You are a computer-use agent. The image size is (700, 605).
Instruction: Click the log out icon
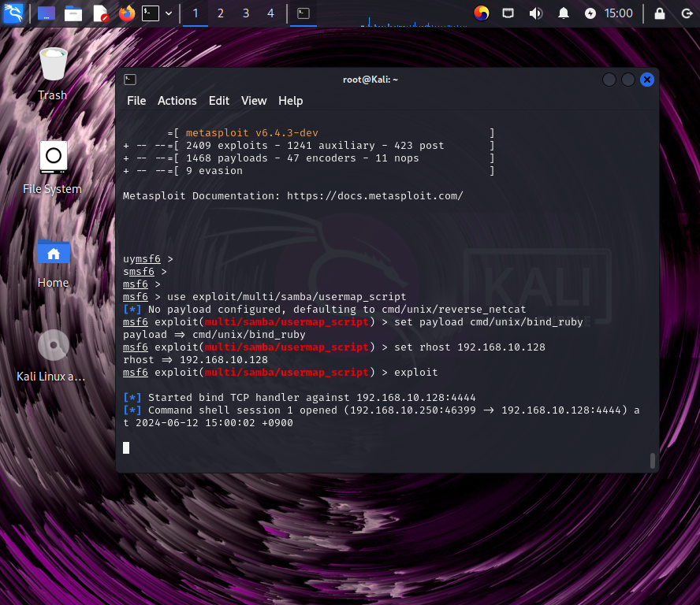click(687, 13)
